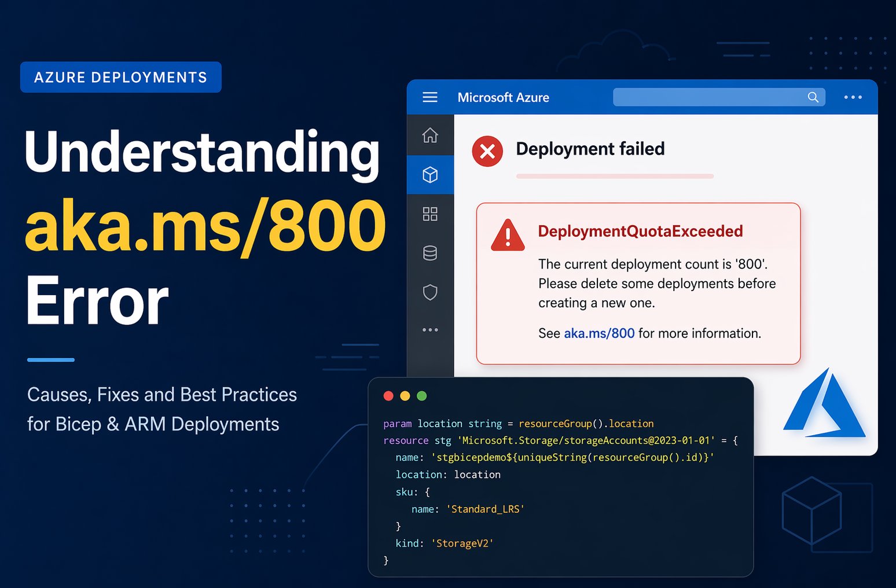Click the 'param location string' code line
This screenshot has width=896, height=588.
click(519, 424)
